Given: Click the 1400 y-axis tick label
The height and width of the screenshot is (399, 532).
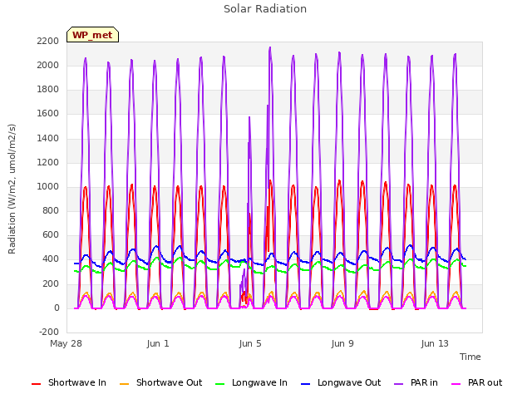Looking at the screenshot, I should tap(48, 138).
